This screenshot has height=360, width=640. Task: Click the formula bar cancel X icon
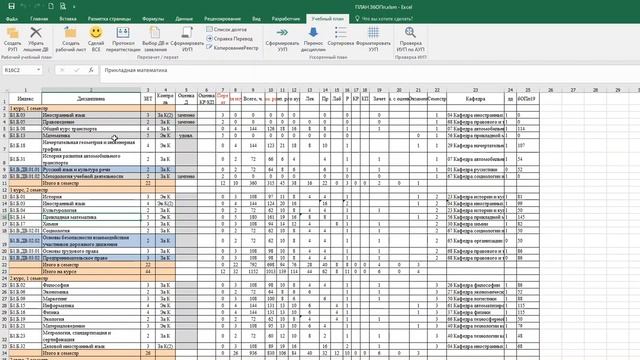click(62, 70)
